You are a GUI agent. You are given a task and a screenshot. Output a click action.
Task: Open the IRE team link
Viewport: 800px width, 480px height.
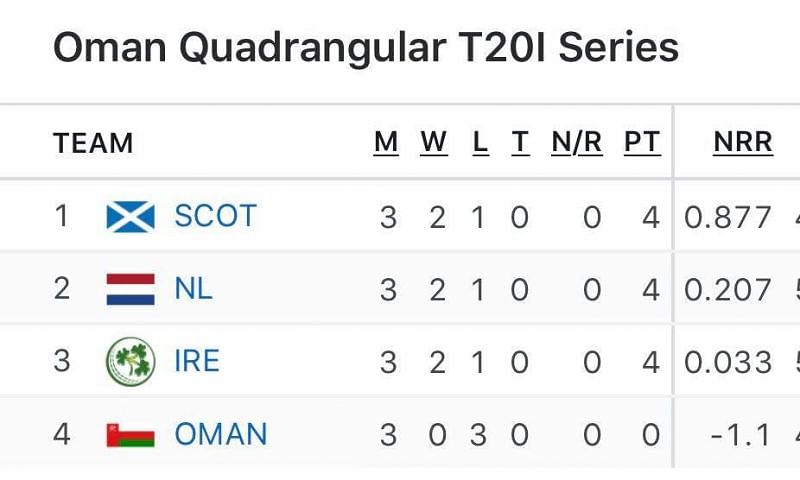pos(197,361)
